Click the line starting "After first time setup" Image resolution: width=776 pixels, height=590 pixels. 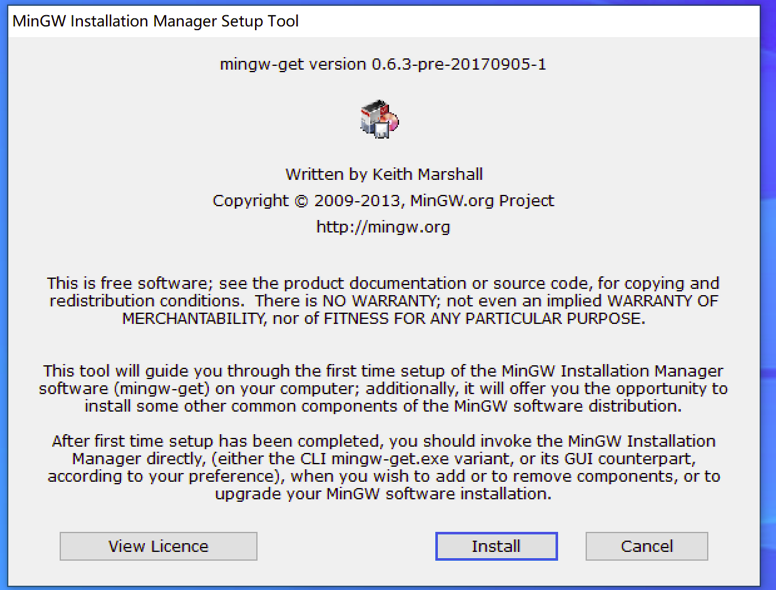click(x=383, y=441)
